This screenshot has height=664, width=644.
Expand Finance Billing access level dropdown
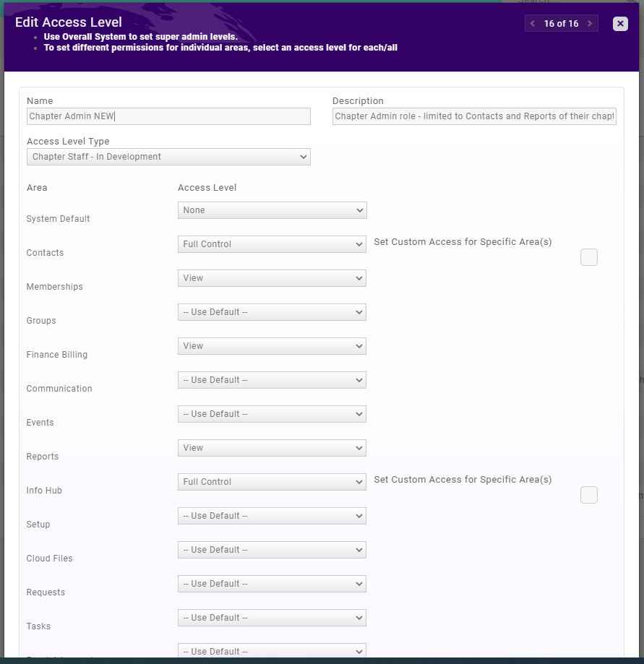[x=272, y=346]
